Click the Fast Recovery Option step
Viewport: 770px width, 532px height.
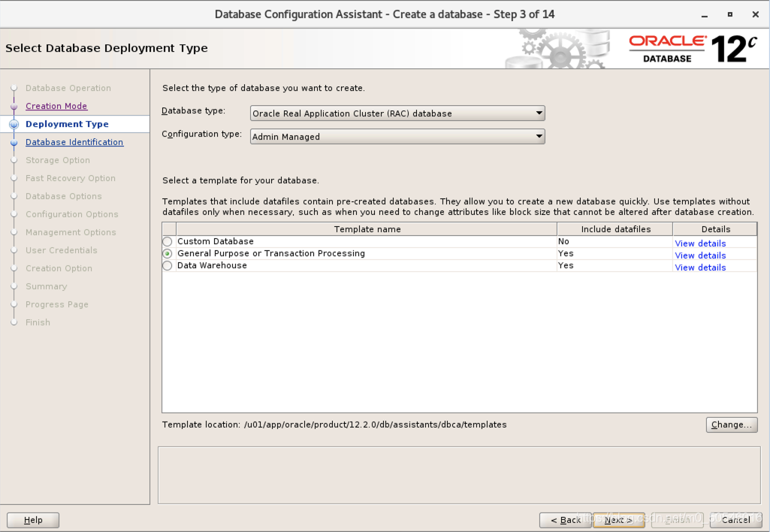71,178
